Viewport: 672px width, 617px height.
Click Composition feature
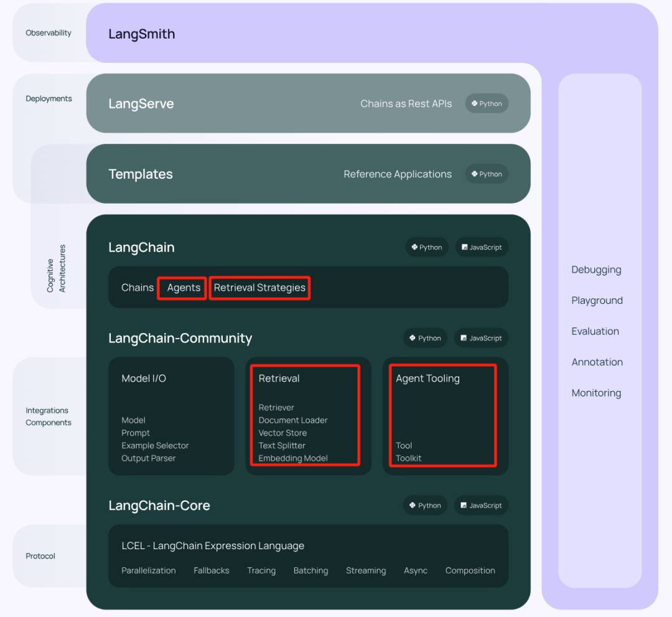470,570
